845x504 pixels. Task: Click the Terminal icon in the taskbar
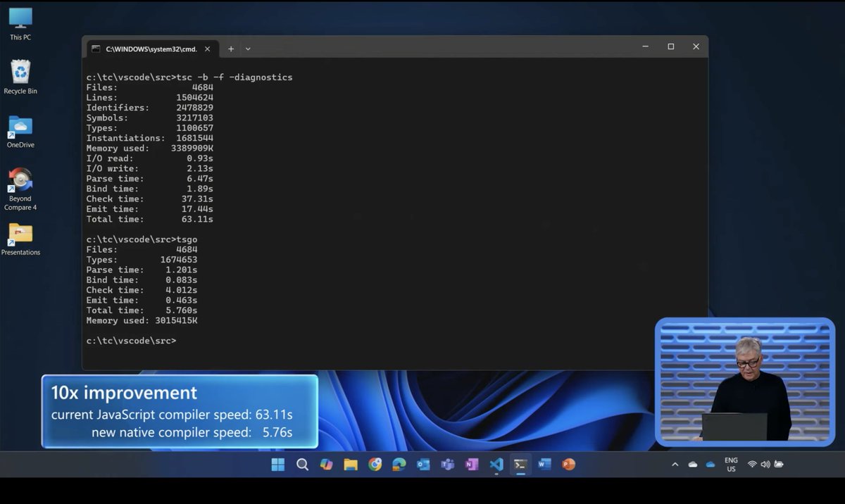(x=520, y=465)
